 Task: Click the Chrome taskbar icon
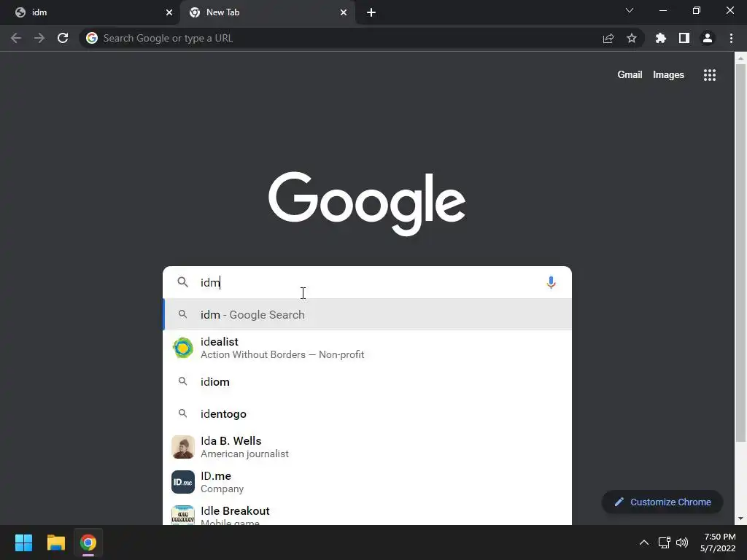[x=88, y=542]
